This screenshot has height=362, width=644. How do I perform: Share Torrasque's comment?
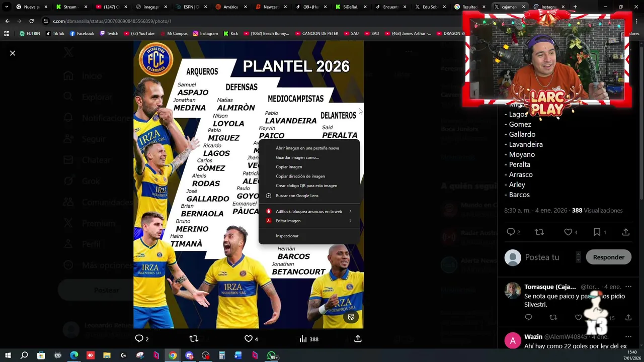click(628, 317)
